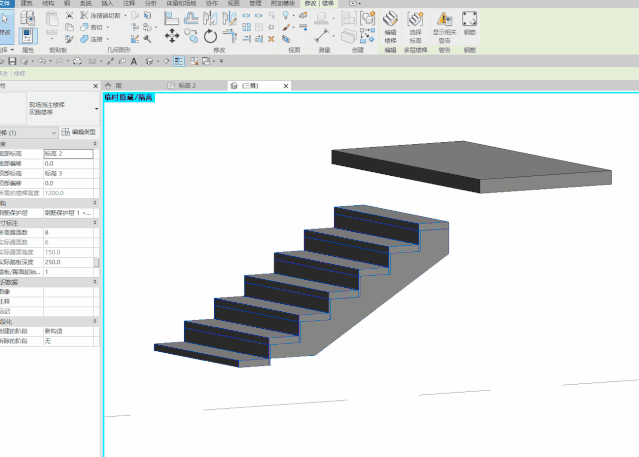639x457 pixels.
Task: Click the rebar cover value 钢筋保护层 1
Action: coord(68,213)
